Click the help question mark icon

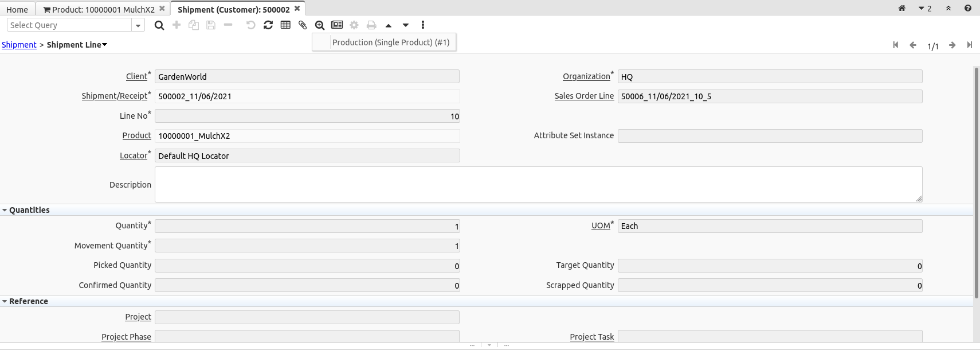click(968, 8)
